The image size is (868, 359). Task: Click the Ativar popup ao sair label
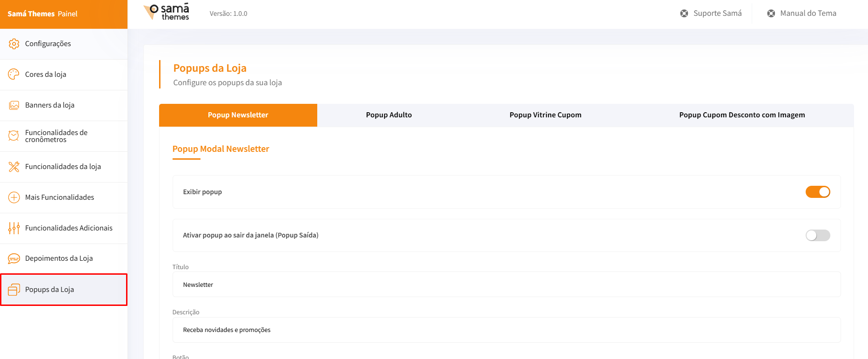pos(251,235)
